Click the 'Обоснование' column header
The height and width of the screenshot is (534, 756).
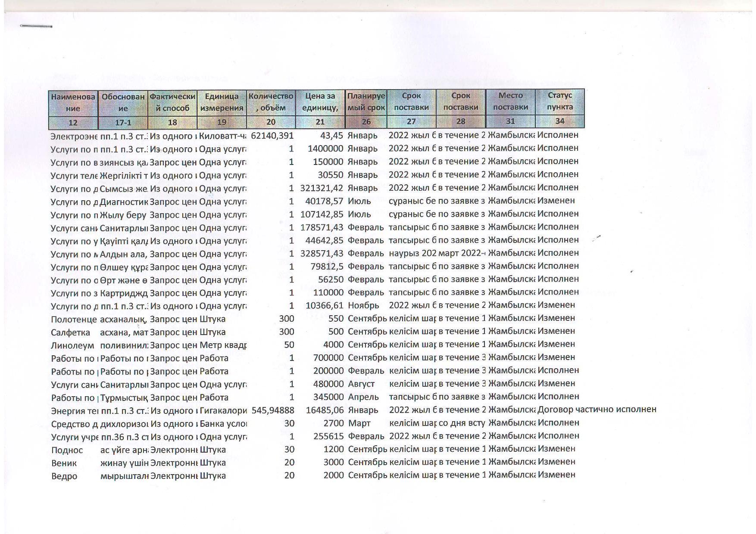tap(123, 102)
